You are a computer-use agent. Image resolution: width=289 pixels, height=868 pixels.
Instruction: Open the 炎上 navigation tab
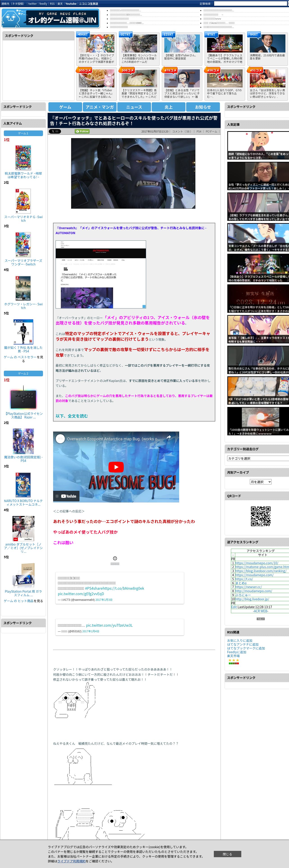coord(169,107)
